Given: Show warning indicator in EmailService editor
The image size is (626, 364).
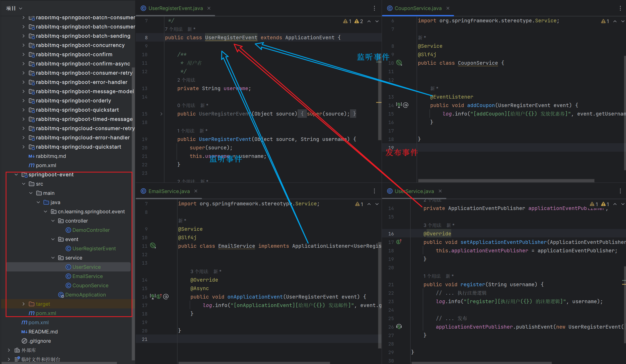Looking at the screenshot, I should pos(359,204).
